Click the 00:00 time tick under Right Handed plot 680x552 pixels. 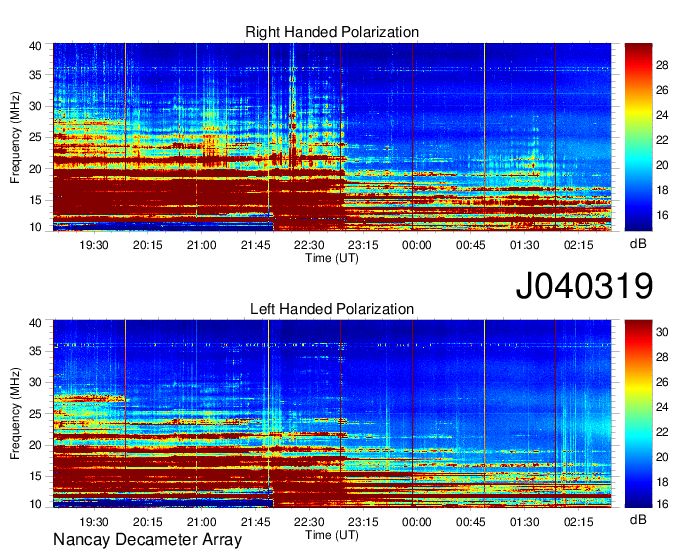pos(417,245)
